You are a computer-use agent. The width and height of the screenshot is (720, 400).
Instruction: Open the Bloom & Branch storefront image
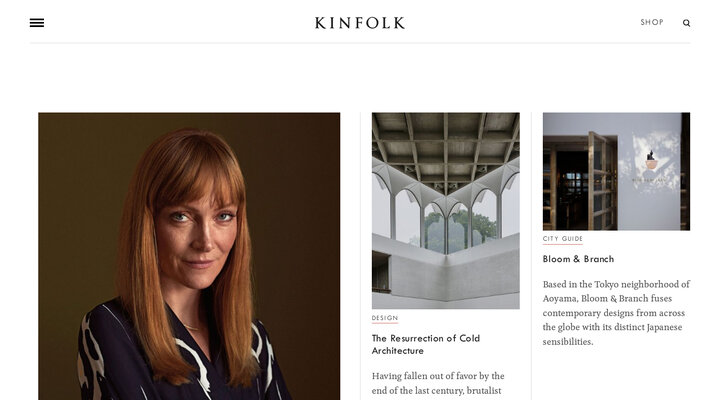616,171
